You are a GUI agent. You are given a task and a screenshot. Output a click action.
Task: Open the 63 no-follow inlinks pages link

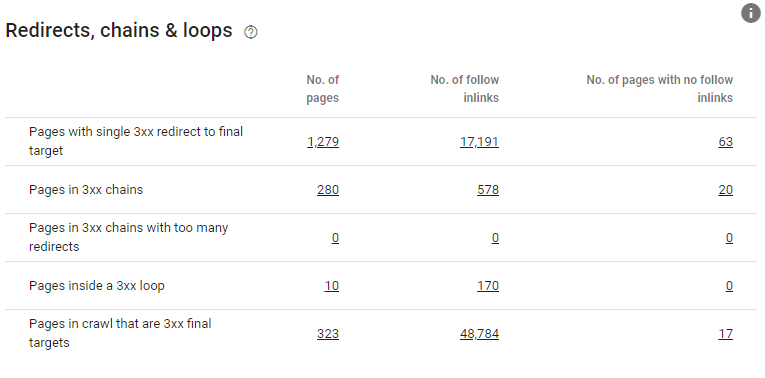[x=725, y=142]
